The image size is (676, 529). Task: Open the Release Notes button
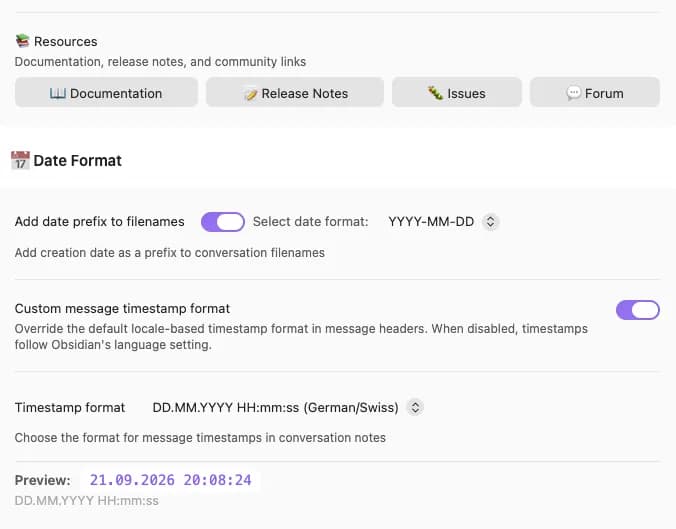click(295, 93)
